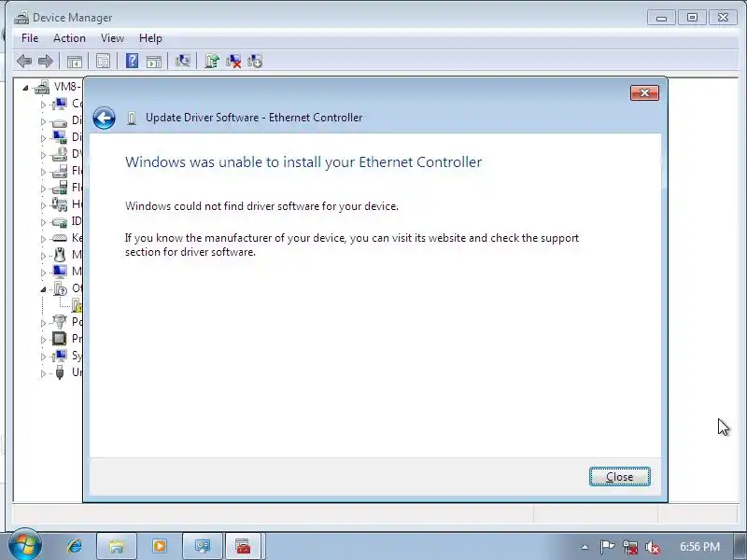
Task: Collapse the VM8 root node
Action: pyautogui.click(x=25, y=88)
